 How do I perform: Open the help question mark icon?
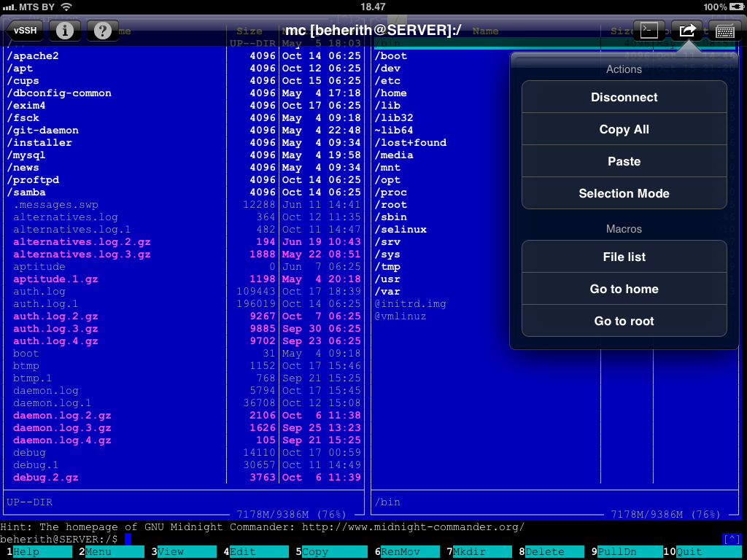(x=102, y=31)
